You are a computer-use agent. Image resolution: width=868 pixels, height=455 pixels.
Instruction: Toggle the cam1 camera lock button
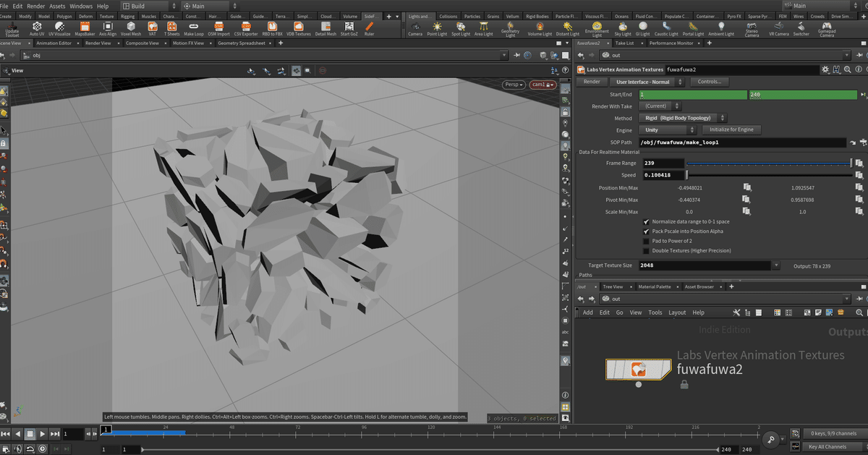click(x=543, y=85)
